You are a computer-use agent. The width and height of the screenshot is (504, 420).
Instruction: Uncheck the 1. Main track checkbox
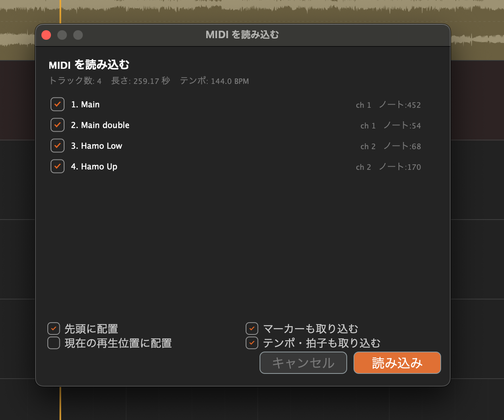57,104
